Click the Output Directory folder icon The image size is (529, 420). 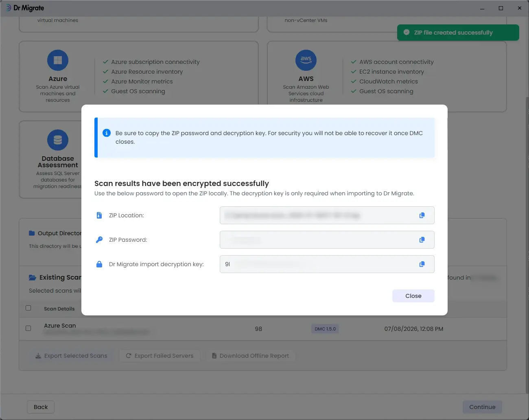(32, 233)
